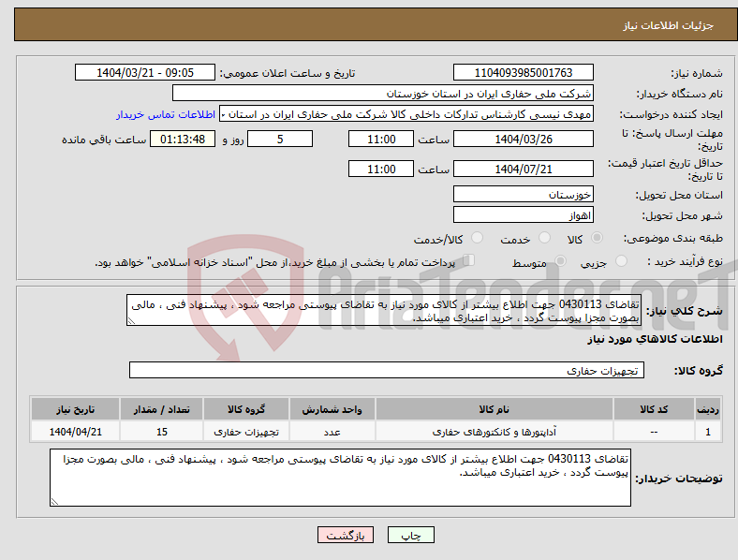Click the گروه کالا table column header
This screenshot has width=738, height=560.
click(x=246, y=409)
